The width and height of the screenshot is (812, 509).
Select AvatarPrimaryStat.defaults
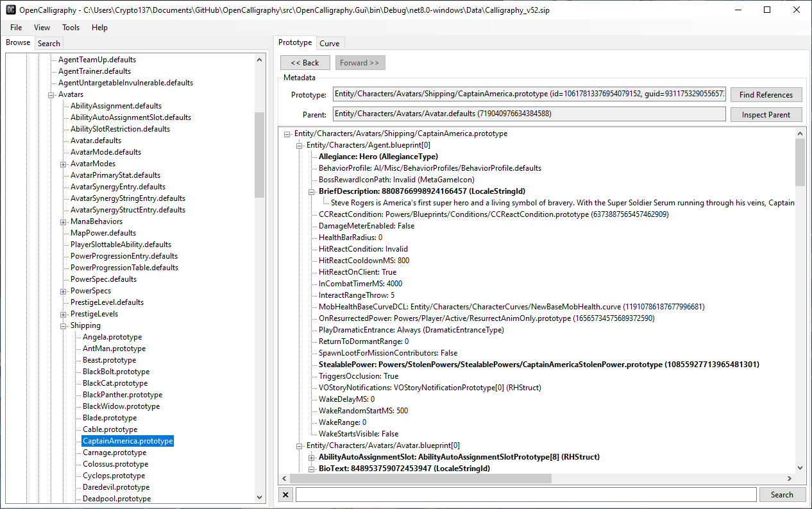(x=115, y=175)
